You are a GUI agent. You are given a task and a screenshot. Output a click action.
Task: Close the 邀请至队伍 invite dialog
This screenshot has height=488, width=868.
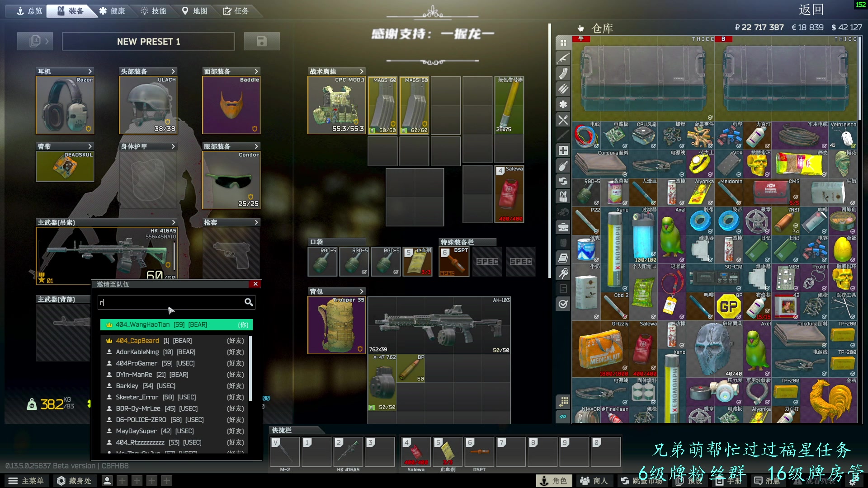tap(255, 284)
